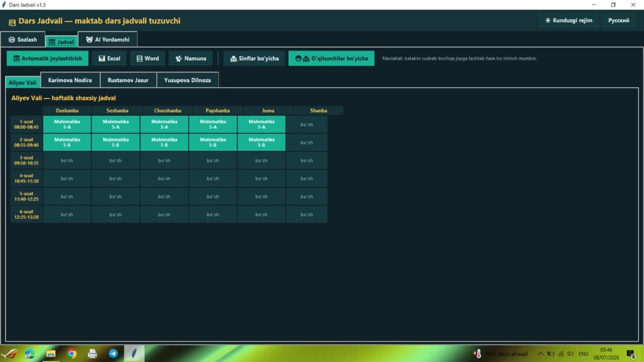This screenshot has width=644, height=362.
Task: Select the O'qituvchilar bo'yicha view
Action: [x=331, y=58]
